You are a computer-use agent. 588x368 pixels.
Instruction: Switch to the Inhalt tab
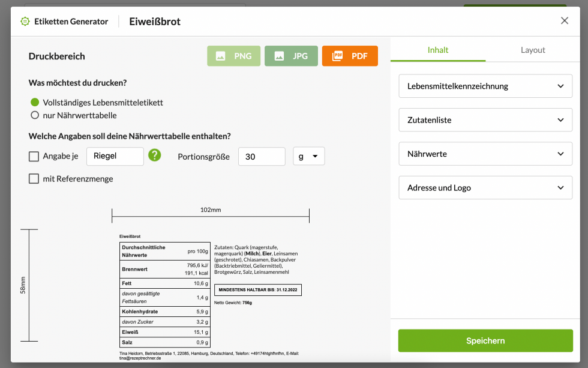point(437,50)
